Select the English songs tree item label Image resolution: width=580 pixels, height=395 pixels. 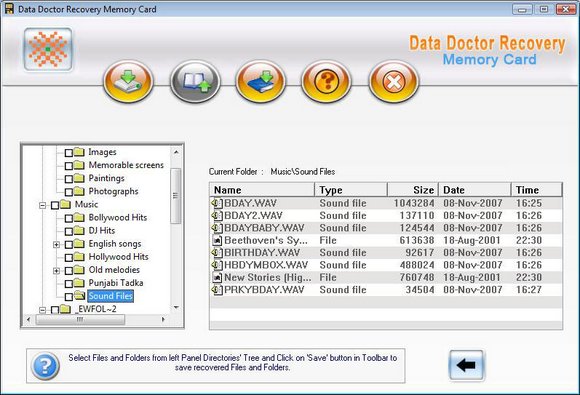(115, 244)
